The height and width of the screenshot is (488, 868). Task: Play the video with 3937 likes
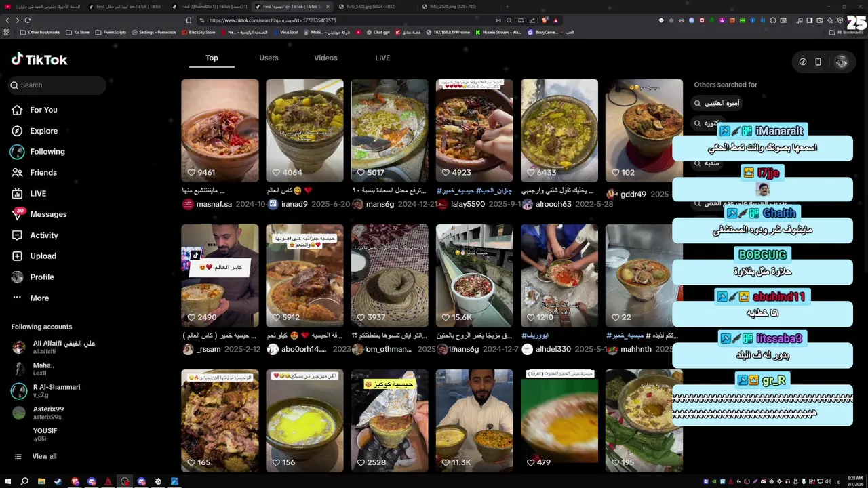(x=389, y=276)
